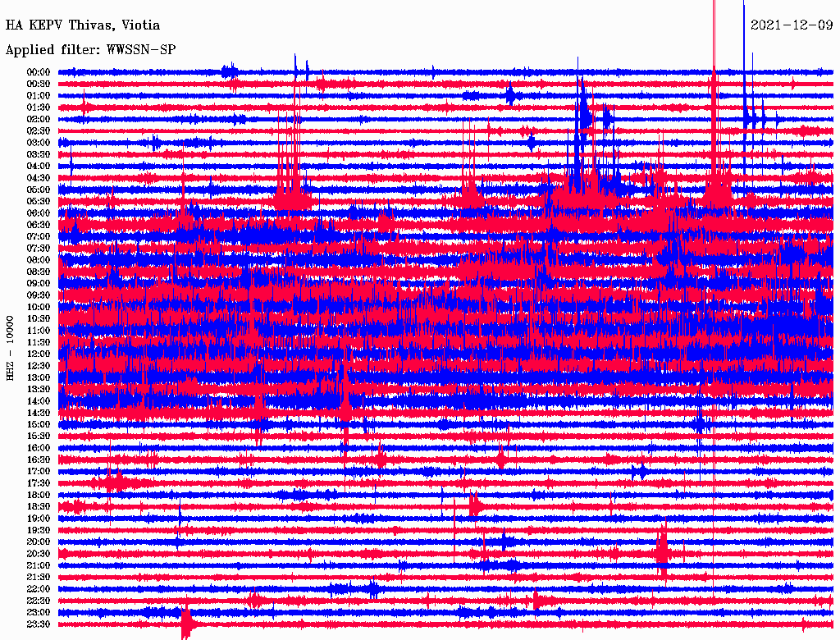840x640 pixels.
Task: Select the 22:00 time label
Action: point(39,589)
